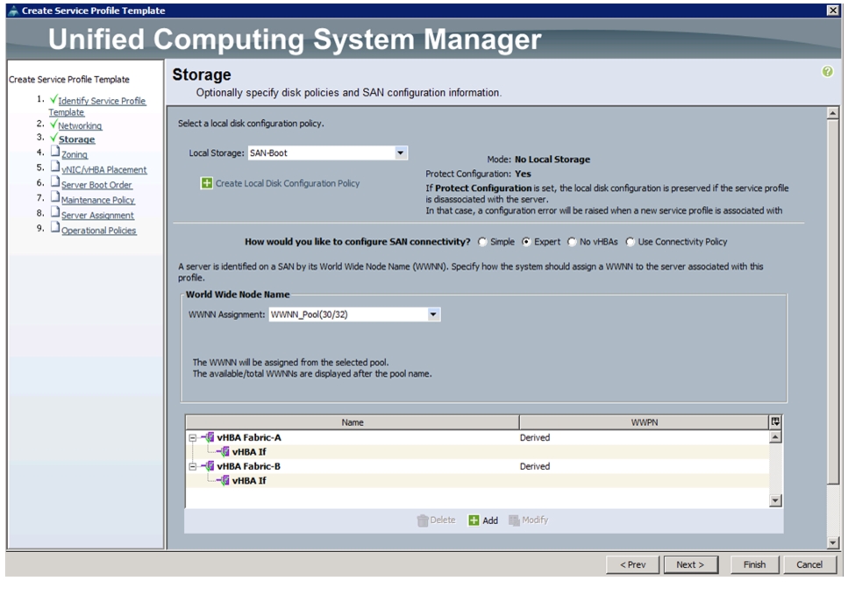Click the Add label below the vHBA table
The height and width of the screenshot is (616, 848).
point(490,520)
